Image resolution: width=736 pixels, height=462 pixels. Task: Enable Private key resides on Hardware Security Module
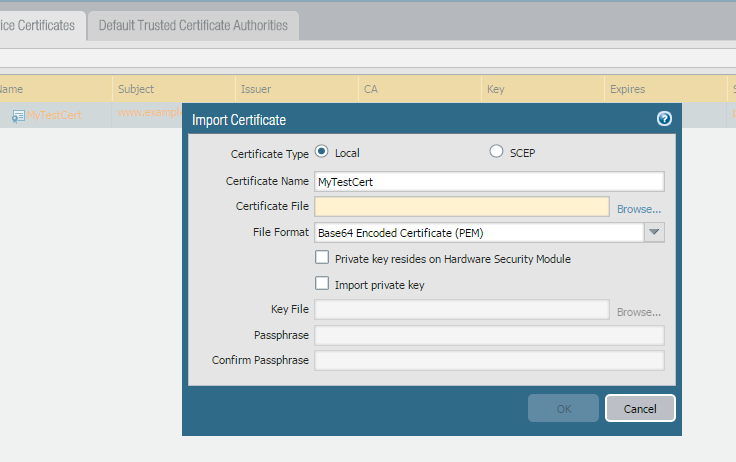pyautogui.click(x=322, y=258)
